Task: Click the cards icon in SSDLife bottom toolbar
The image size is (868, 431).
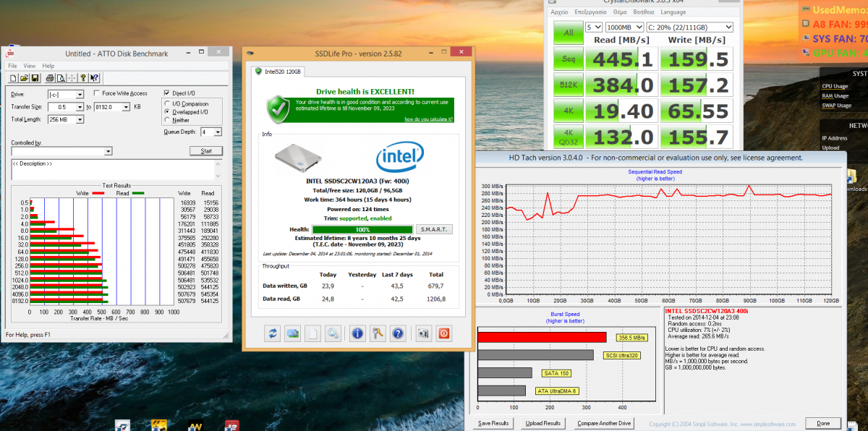Action: point(293,333)
